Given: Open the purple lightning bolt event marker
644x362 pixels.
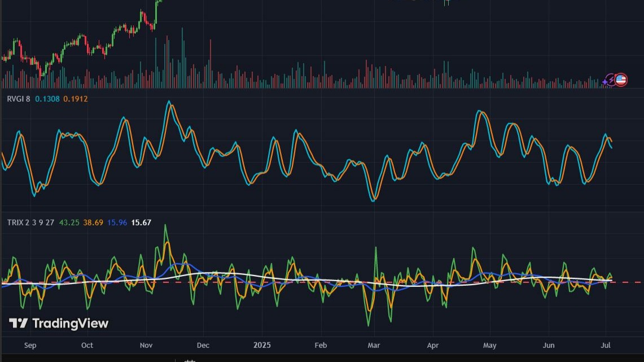Looking at the screenshot, I should (x=611, y=80).
